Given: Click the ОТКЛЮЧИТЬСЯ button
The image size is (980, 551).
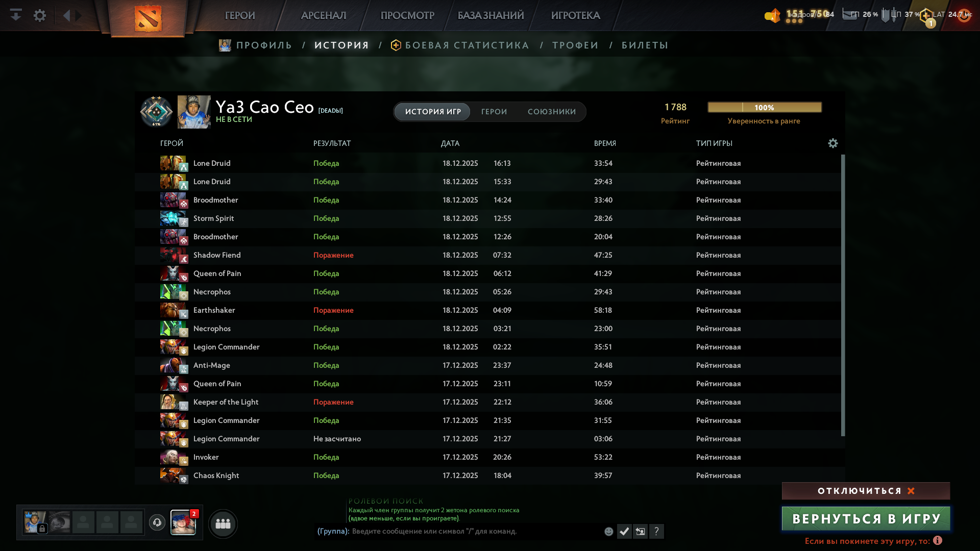Looking at the screenshot, I should (x=866, y=491).
